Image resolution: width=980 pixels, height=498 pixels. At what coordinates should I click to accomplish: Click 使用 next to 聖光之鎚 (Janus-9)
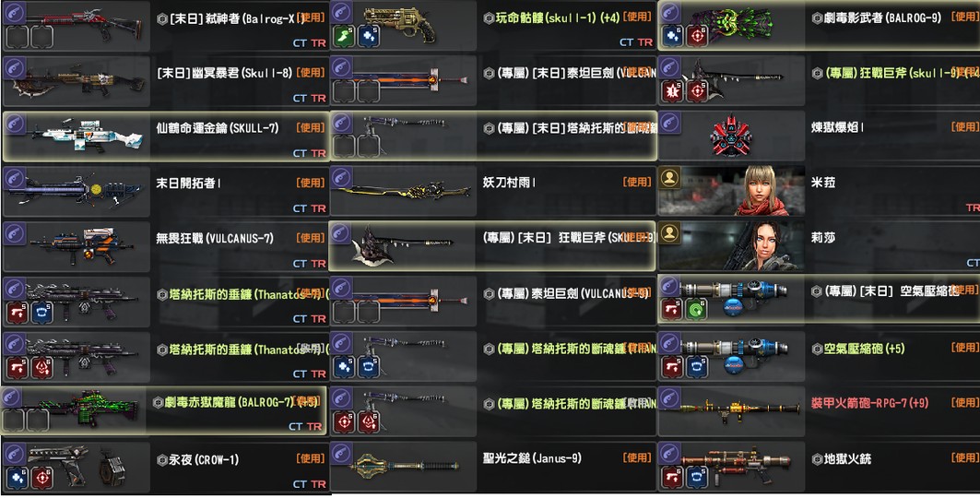637,458
